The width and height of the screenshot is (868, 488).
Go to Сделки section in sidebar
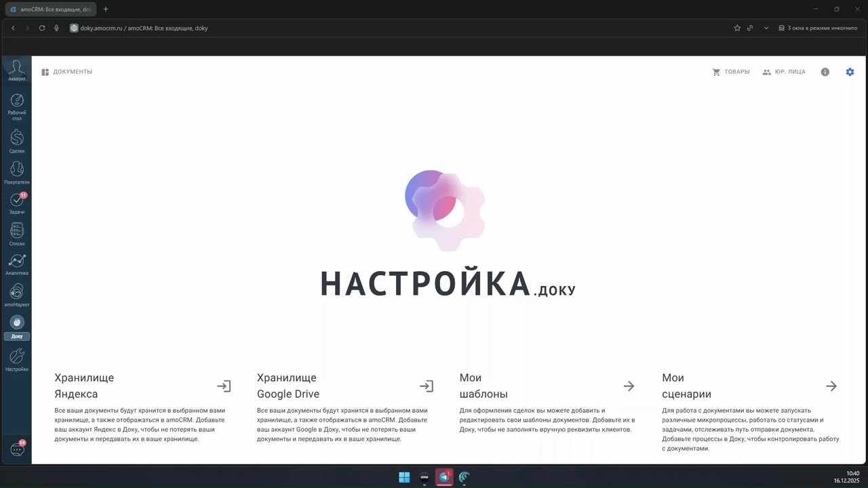17,142
